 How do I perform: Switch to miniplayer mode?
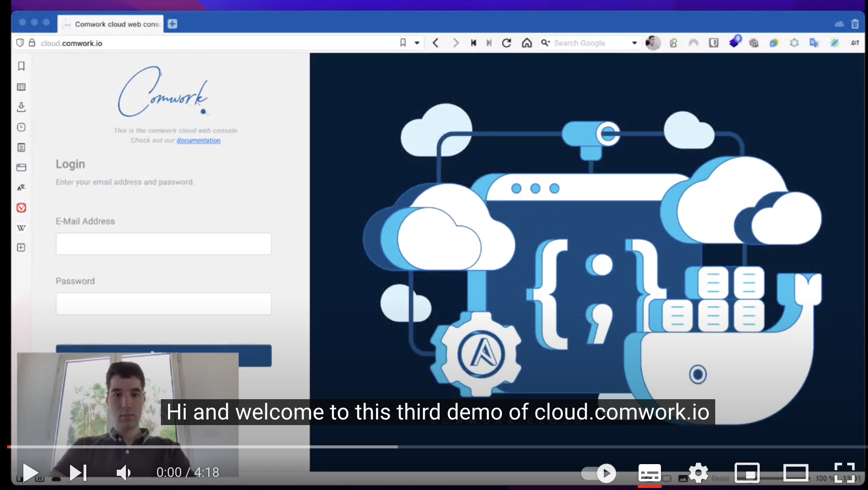click(747, 473)
